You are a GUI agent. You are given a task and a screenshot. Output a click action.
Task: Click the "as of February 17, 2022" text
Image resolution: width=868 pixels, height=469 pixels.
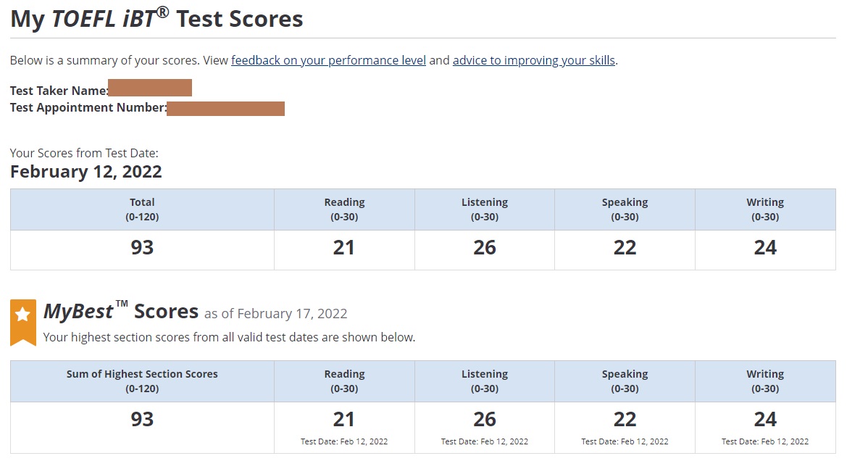(x=275, y=314)
